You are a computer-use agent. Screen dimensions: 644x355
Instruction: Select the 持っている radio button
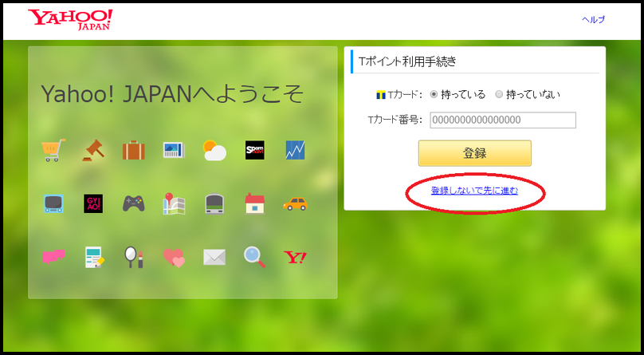click(434, 94)
